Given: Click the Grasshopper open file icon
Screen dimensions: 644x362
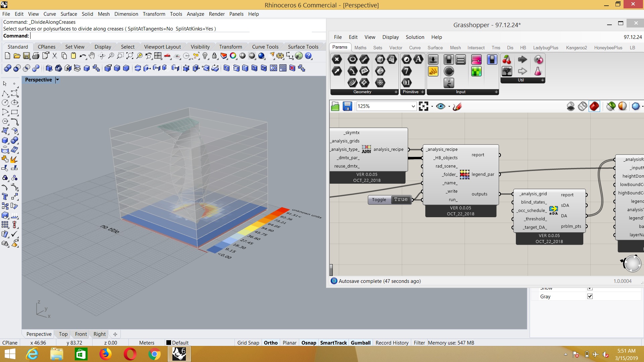Looking at the screenshot, I should pyautogui.click(x=335, y=107).
